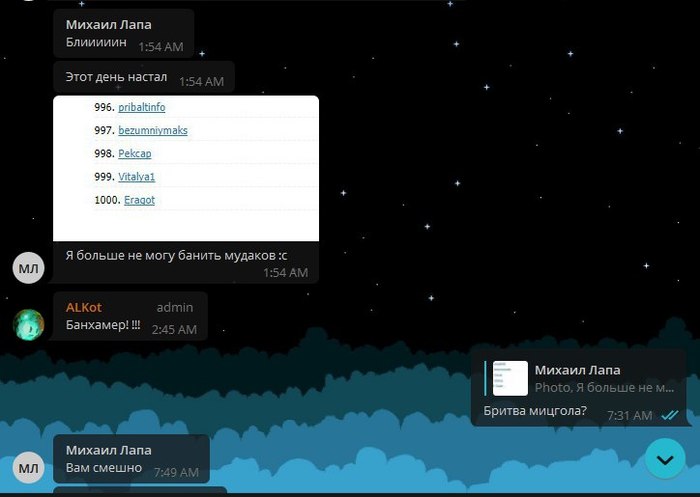This screenshot has height=497, width=700.
Task: Click the photo caption "Я больше не могу банить"
Action: click(175, 255)
